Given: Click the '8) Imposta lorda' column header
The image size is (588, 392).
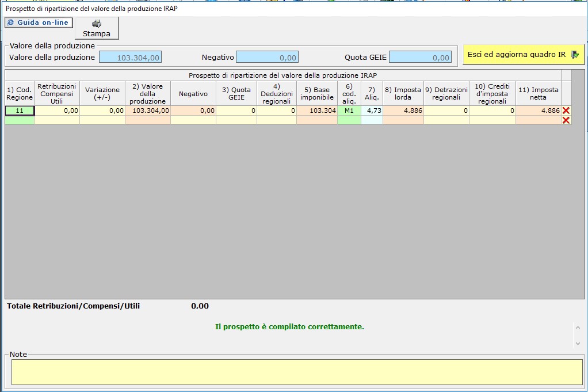Looking at the screenshot, I should click(403, 93).
